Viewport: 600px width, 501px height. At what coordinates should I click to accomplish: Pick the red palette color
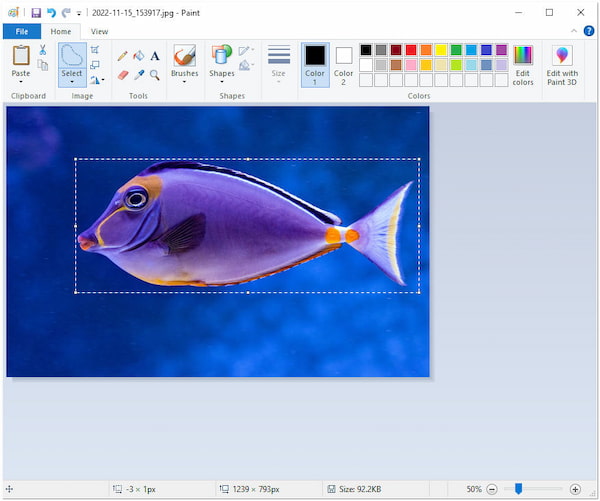point(411,50)
